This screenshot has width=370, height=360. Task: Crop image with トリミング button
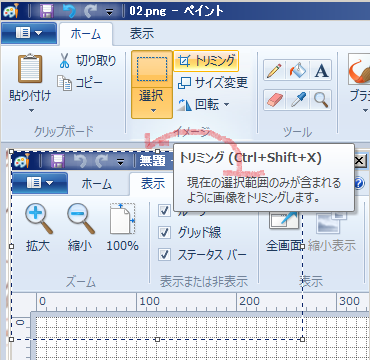point(206,61)
